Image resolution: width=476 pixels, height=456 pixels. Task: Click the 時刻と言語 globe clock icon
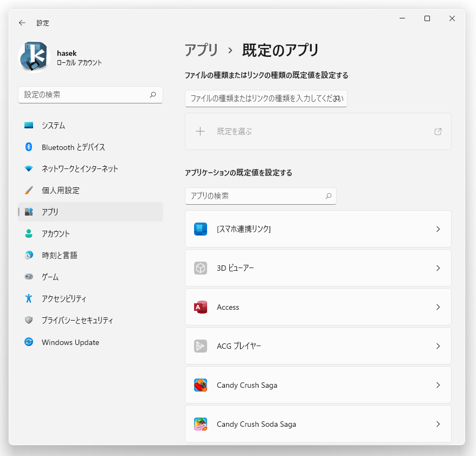point(29,255)
